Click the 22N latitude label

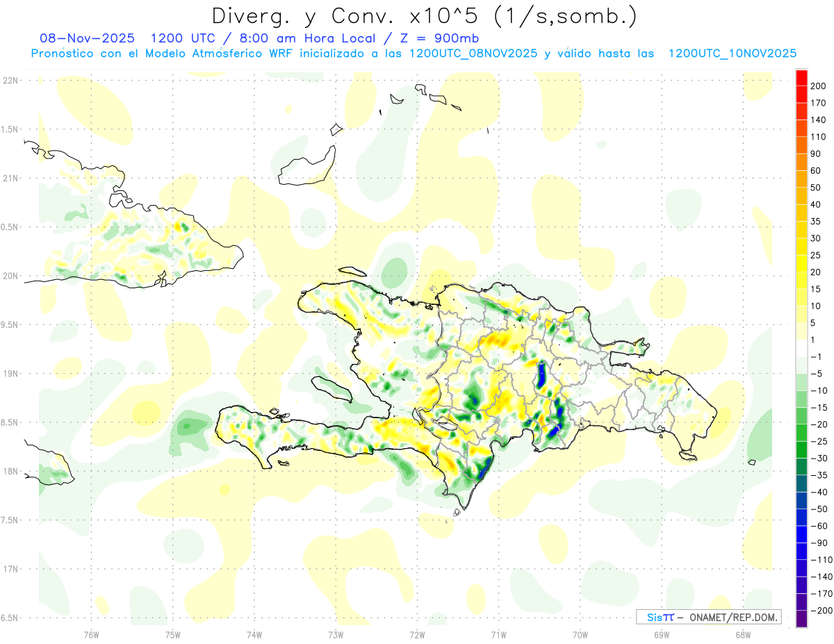(10, 81)
